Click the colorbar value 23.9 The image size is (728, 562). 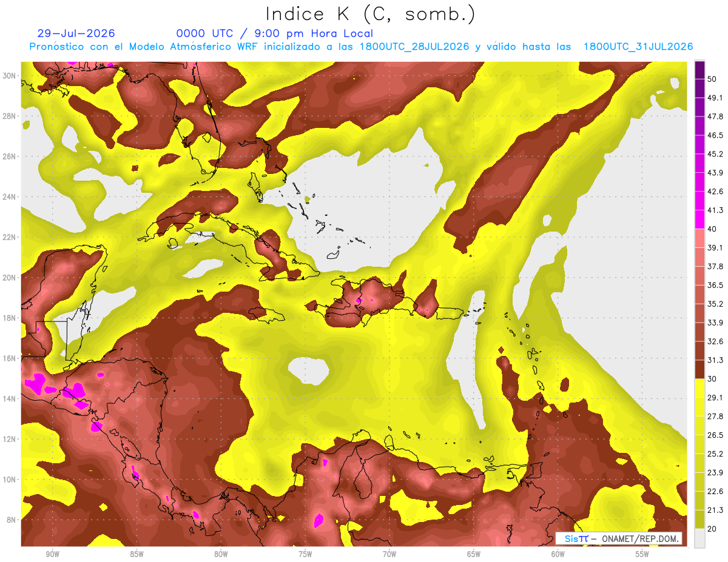point(715,473)
